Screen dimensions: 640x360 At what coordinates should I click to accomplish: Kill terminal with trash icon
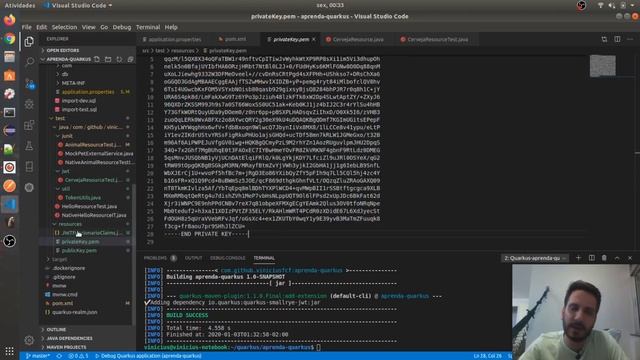(604, 258)
